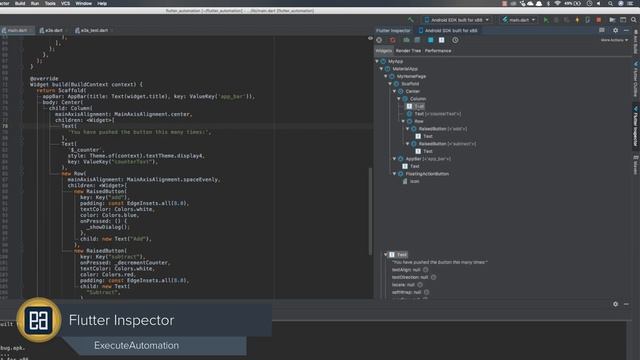Open the e2e.dart editor tab

coord(52,30)
